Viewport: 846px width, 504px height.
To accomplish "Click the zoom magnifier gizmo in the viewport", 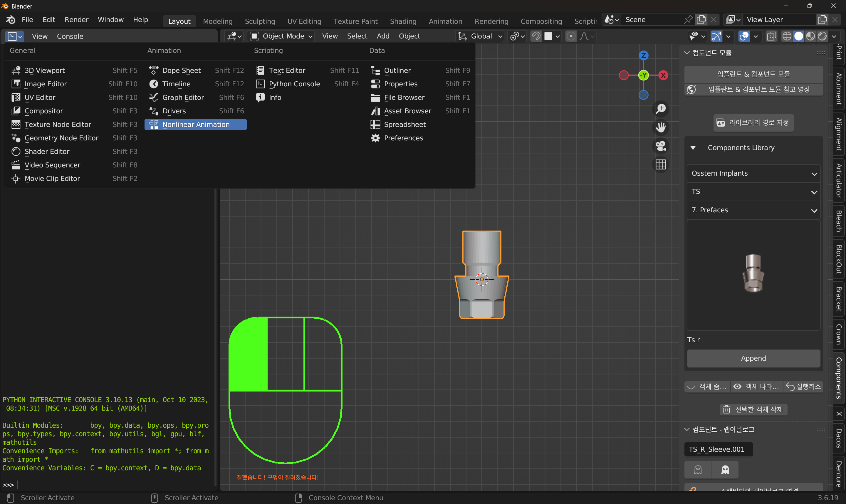I will [661, 109].
